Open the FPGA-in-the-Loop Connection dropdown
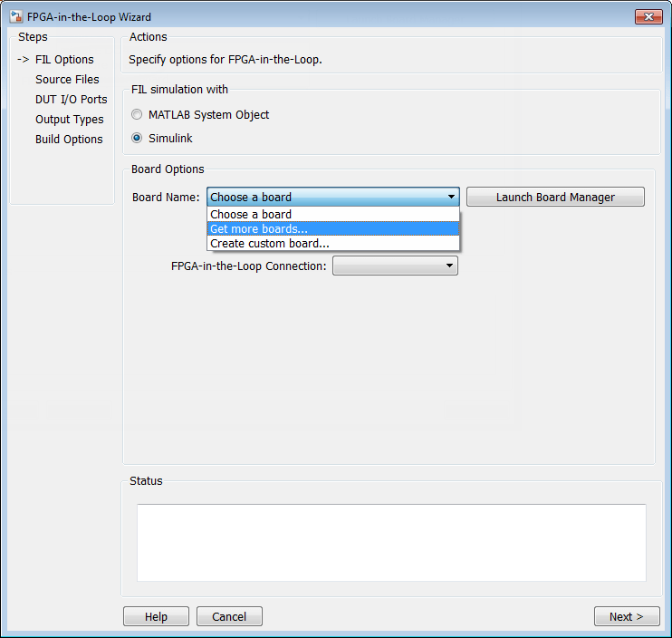The height and width of the screenshot is (638, 672). [x=395, y=266]
